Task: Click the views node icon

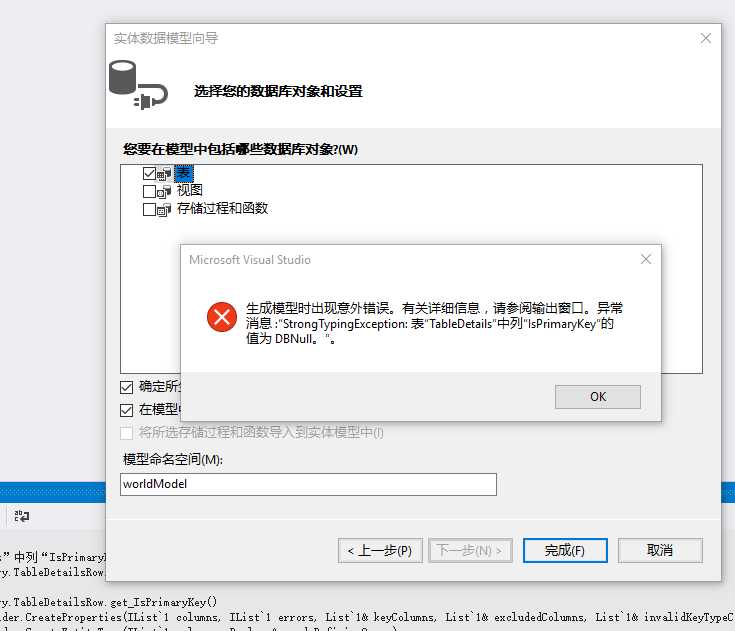Action: [x=164, y=192]
